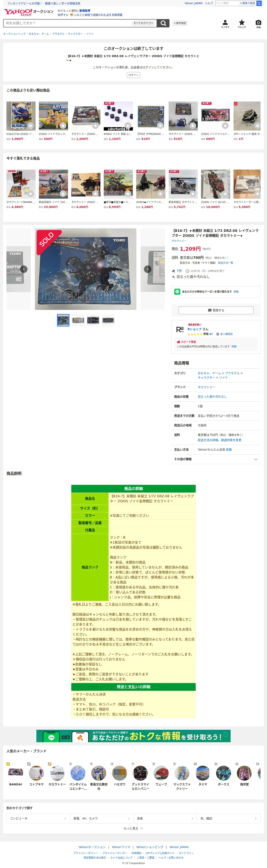This screenshot has width=267, height=868.
Task: Open the 家電、AV、カメラ category row
Action: 102,818
